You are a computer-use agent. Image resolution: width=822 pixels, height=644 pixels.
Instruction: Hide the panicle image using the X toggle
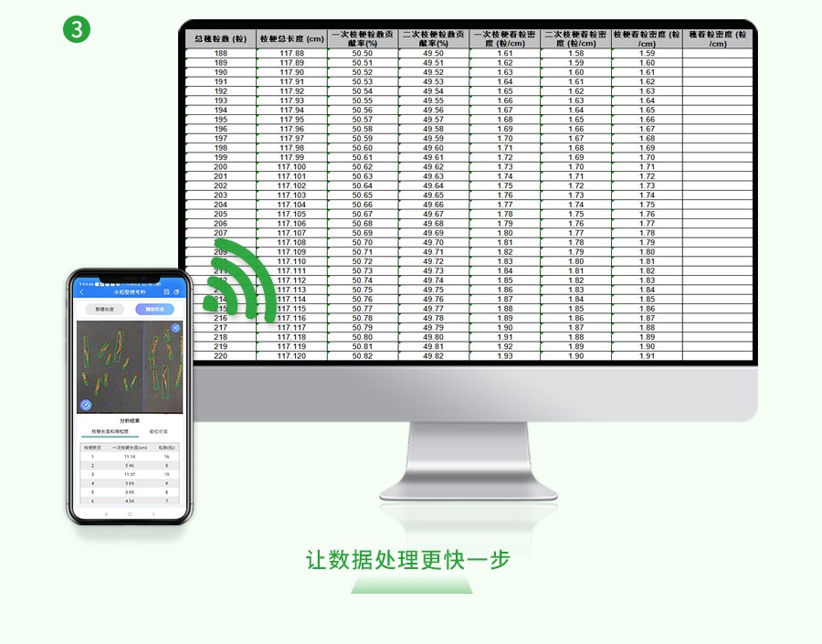click(x=175, y=327)
